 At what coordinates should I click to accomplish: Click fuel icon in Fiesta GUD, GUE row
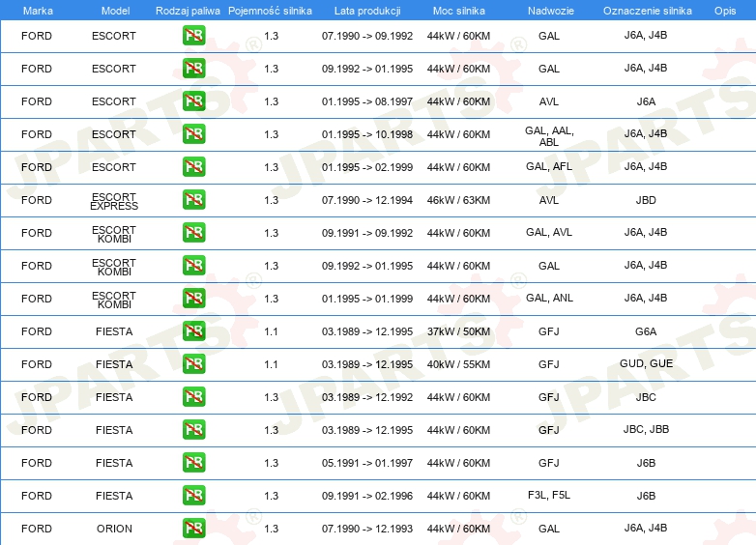[x=193, y=363]
